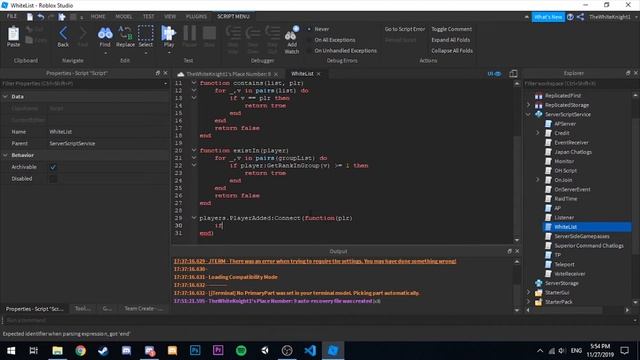The width and height of the screenshot is (640, 360).
Task: Select the RaidTime script in Explorer
Action: (x=566, y=199)
